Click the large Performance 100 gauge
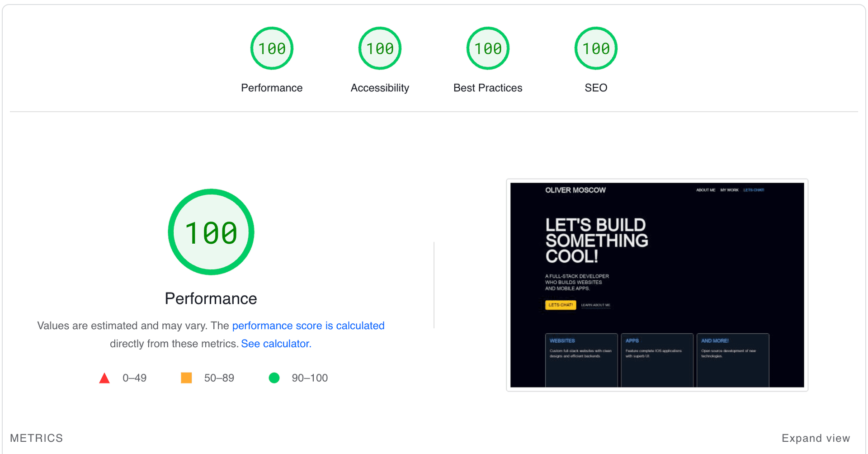This screenshot has width=868, height=454. (211, 232)
